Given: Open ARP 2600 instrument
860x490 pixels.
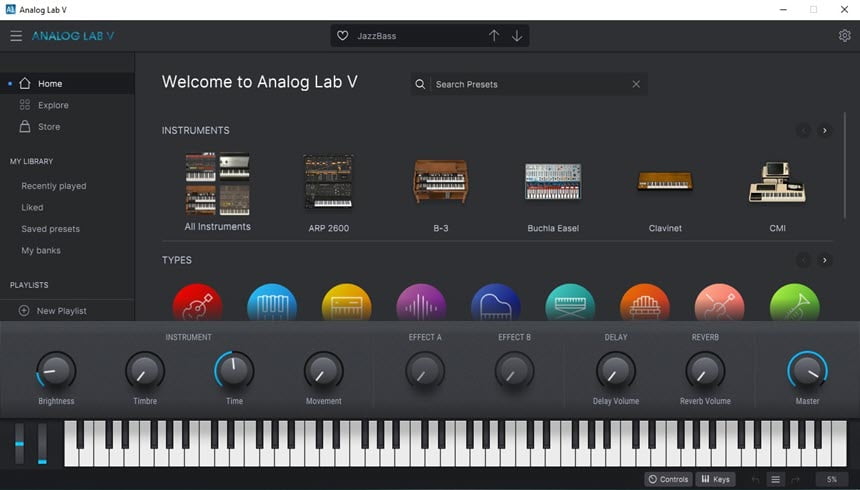Looking at the screenshot, I should tap(329, 182).
